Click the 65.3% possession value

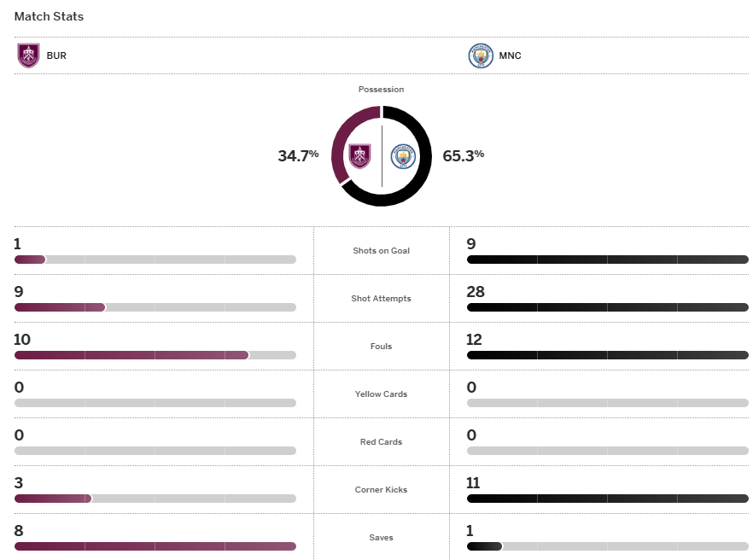pyautogui.click(x=464, y=155)
